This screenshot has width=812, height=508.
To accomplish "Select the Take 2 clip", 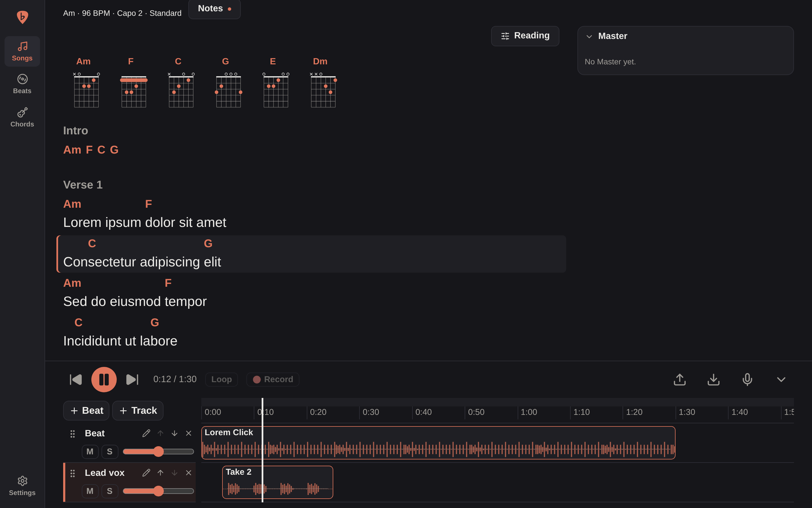I will coord(277,483).
